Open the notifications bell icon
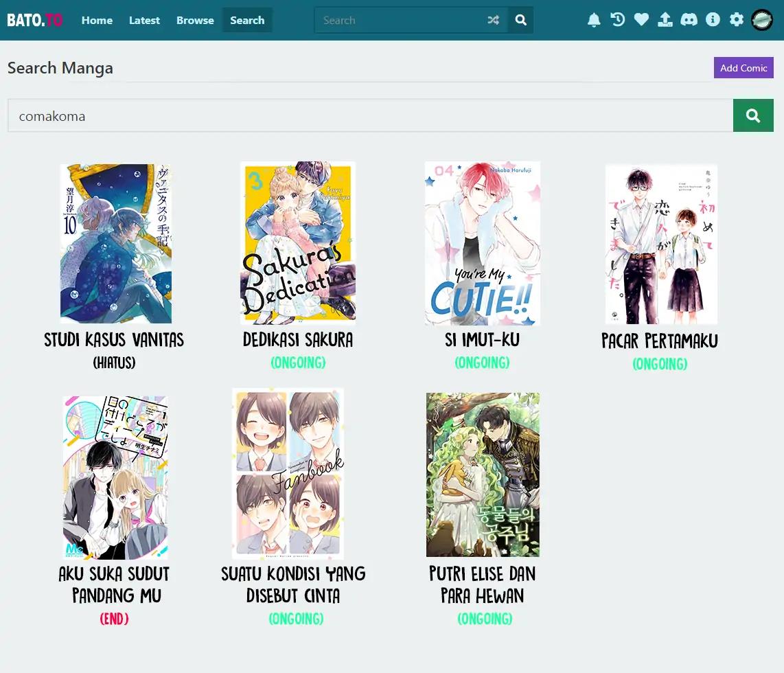The width and height of the screenshot is (784, 673). click(x=594, y=19)
